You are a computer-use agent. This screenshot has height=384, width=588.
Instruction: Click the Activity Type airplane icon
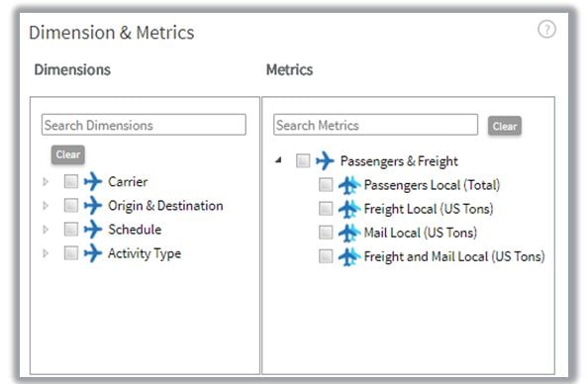click(x=93, y=253)
